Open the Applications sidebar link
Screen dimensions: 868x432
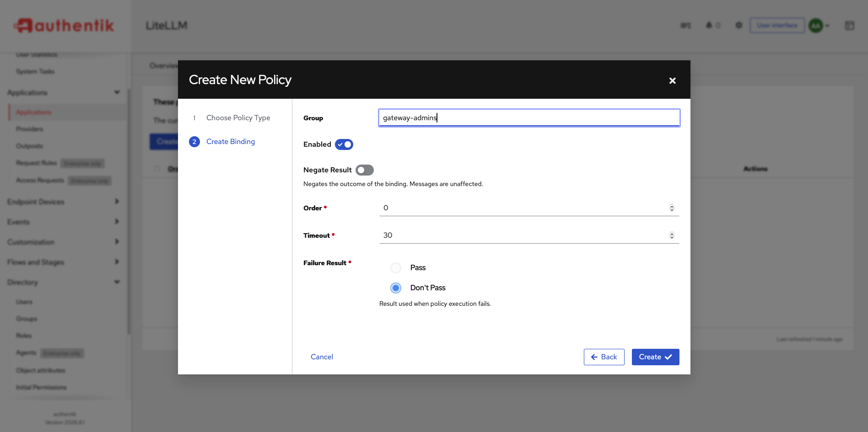[33, 112]
